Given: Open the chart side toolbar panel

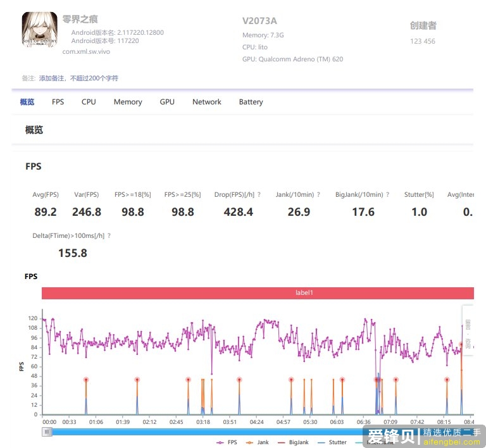Looking at the screenshot, I should tap(468, 330).
